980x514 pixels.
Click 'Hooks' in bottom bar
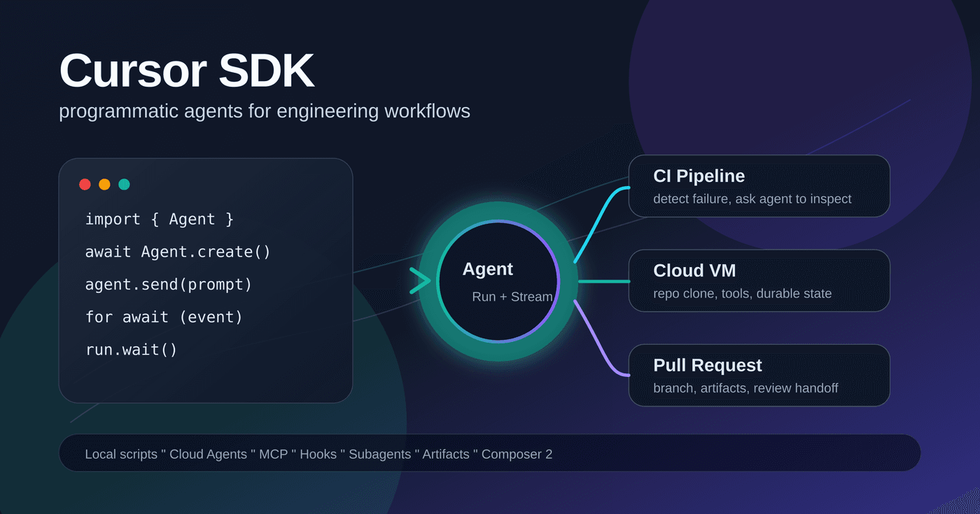point(318,455)
